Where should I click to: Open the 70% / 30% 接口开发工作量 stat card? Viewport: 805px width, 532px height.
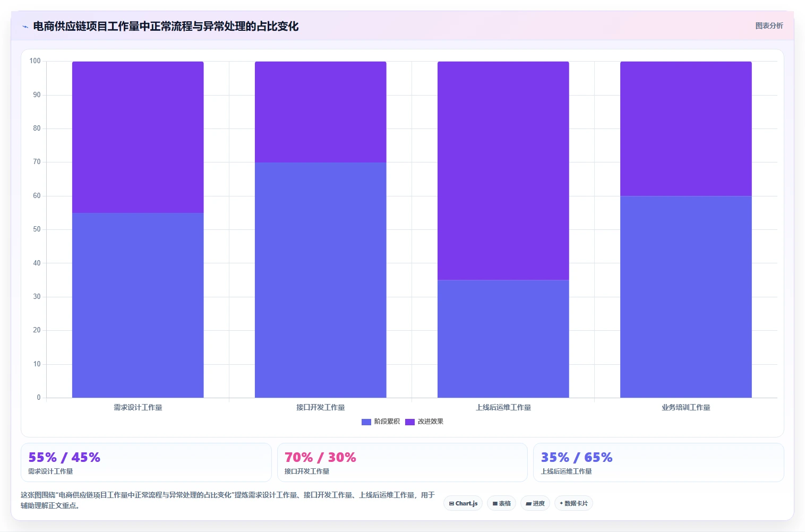402,462
